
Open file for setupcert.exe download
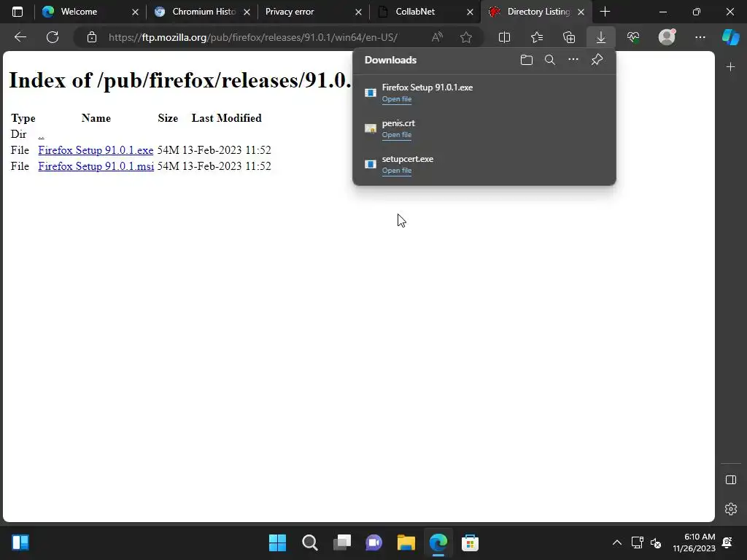click(x=396, y=171)
